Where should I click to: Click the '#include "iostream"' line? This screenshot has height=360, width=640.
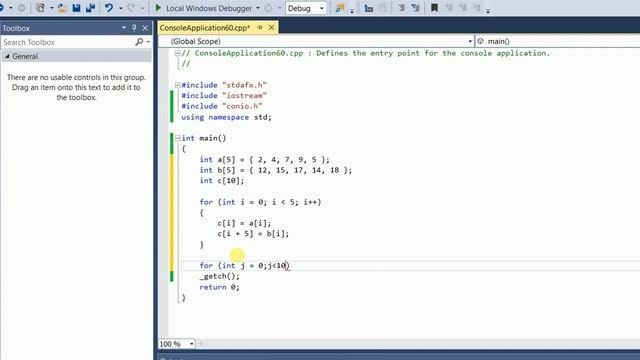(224, 96)
